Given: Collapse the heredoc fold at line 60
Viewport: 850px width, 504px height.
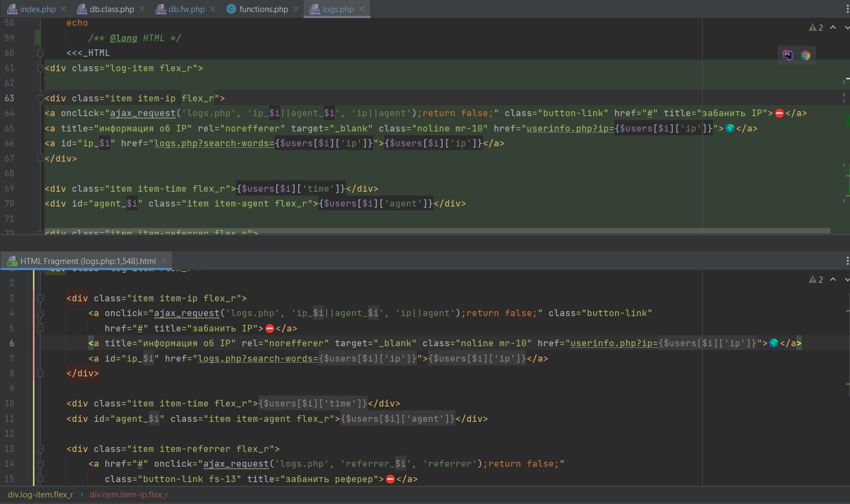Looking at the screenshot, I should coord(40,53).
